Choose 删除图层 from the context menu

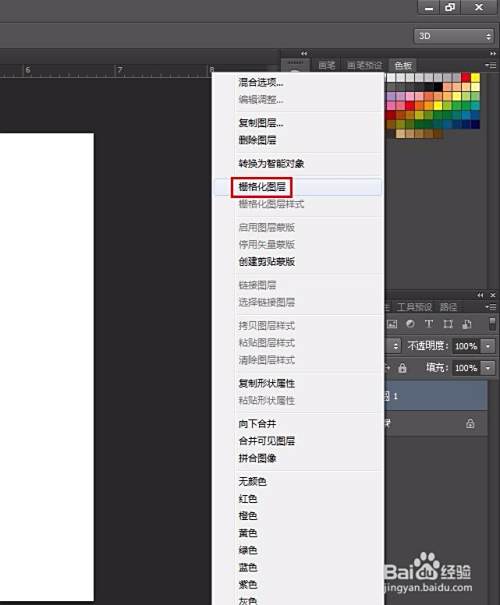pos(298,140)
